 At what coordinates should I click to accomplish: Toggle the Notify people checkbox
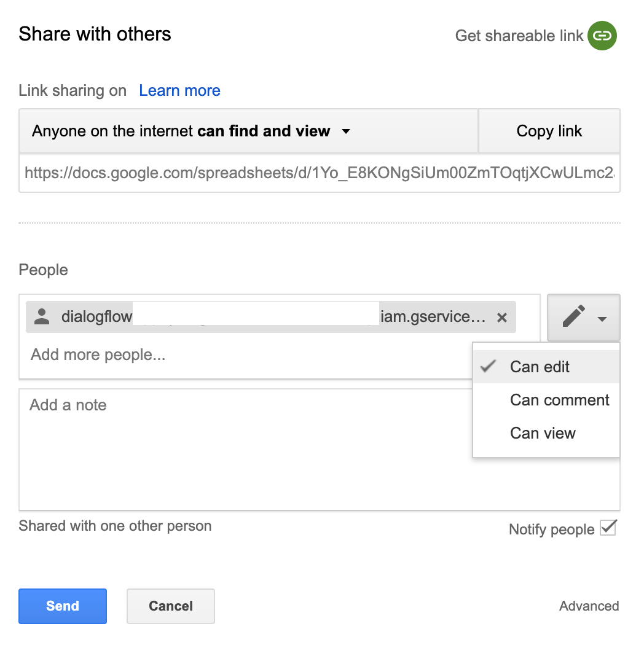(x=608, y=528)
